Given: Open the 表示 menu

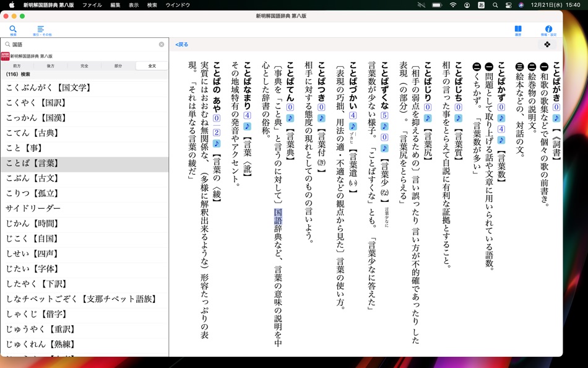Looking at the screenshot, I should 134,5.
